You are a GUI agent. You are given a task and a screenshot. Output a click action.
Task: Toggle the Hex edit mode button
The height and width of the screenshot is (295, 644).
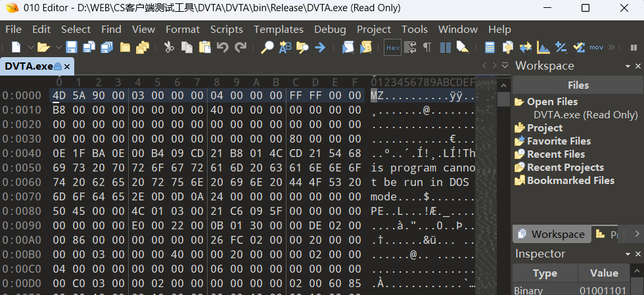pyautogui.click(x=393, y=47)
